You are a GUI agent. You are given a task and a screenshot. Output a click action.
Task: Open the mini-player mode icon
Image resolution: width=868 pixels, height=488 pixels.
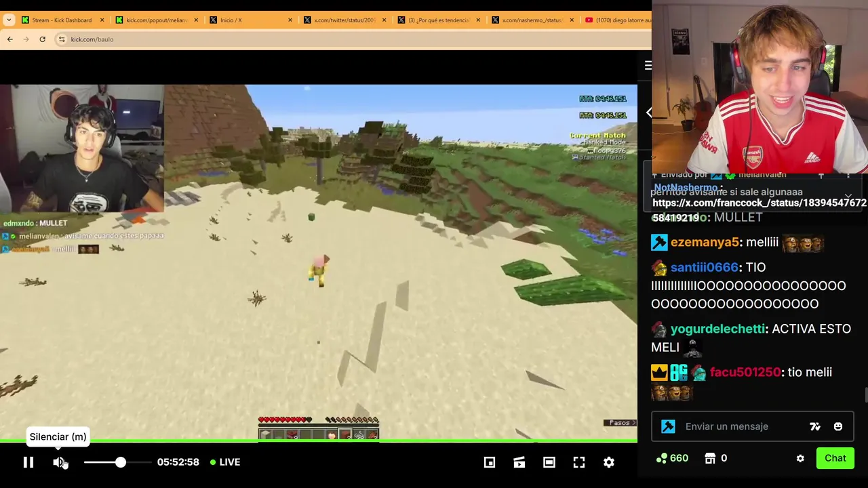pos(490,462)
